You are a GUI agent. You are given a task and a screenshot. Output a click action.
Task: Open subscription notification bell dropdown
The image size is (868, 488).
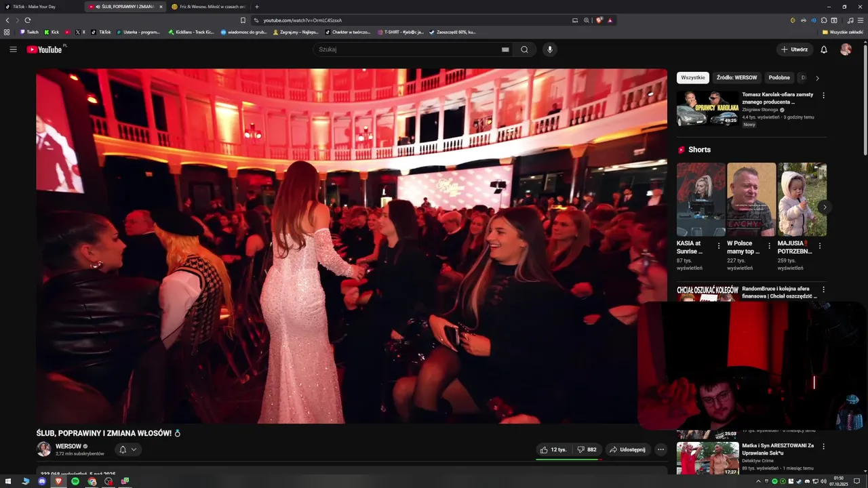(127, 449)
